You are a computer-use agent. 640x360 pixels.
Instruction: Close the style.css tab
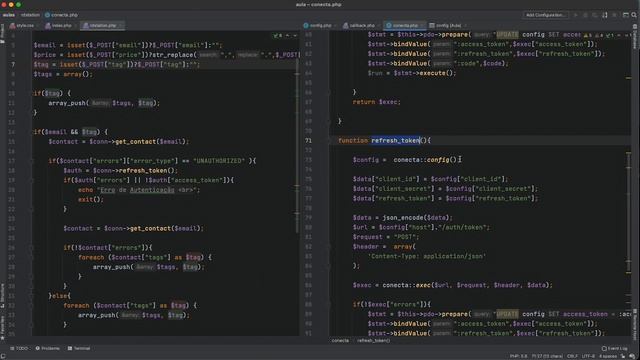[38, 25]
